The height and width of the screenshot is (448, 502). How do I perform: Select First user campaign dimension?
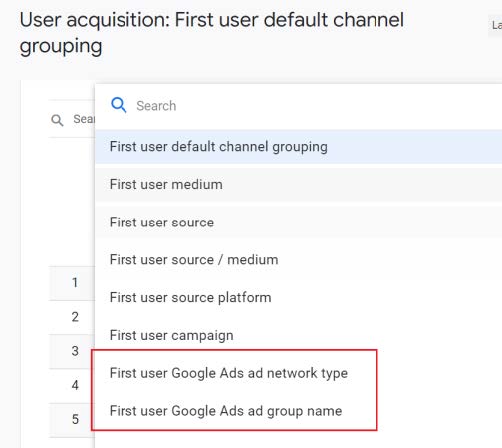[299, 335]
